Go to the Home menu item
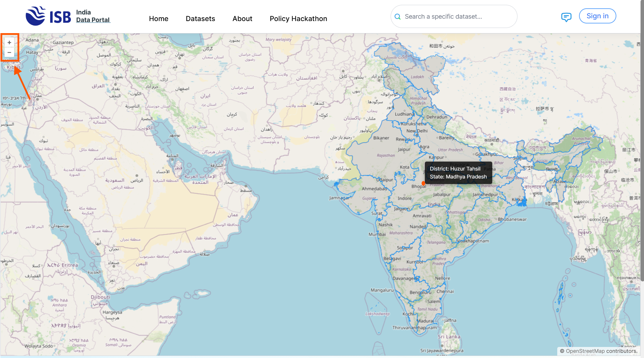644x358 pixels. 158,19
